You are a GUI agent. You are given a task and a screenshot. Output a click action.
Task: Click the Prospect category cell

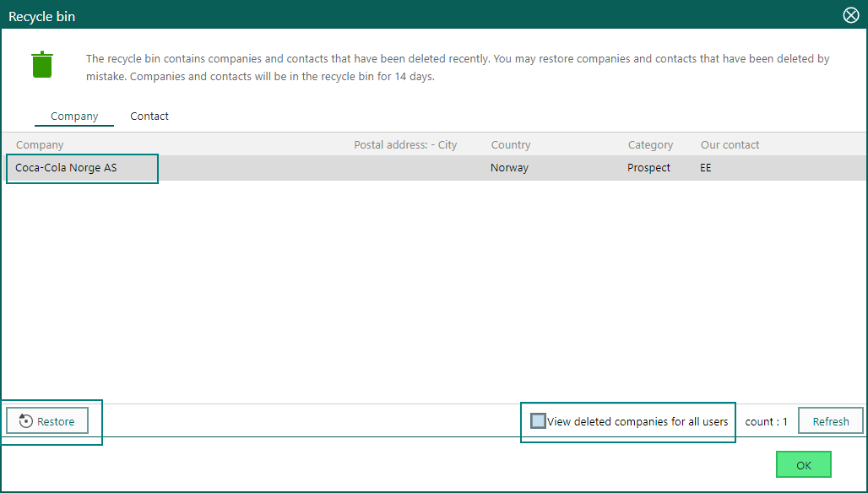(x=648, y=168)
